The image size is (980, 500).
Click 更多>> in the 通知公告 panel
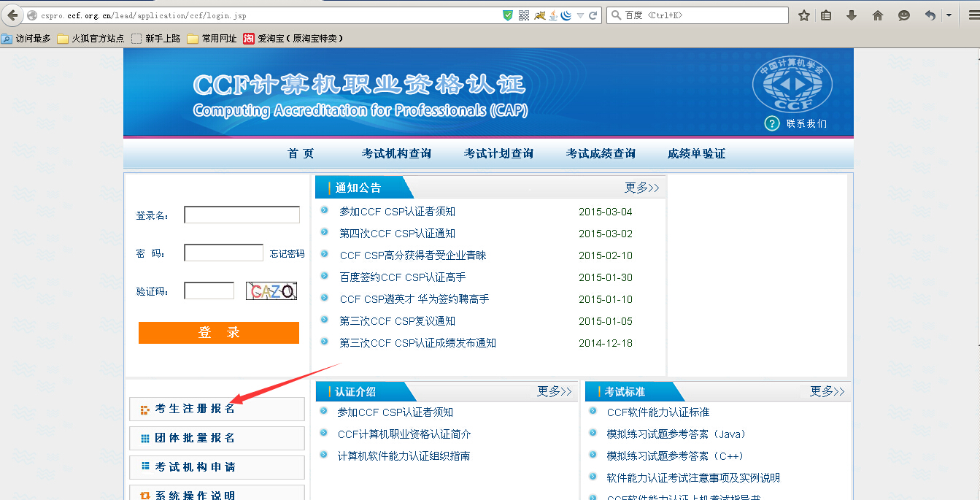(641, 188)
